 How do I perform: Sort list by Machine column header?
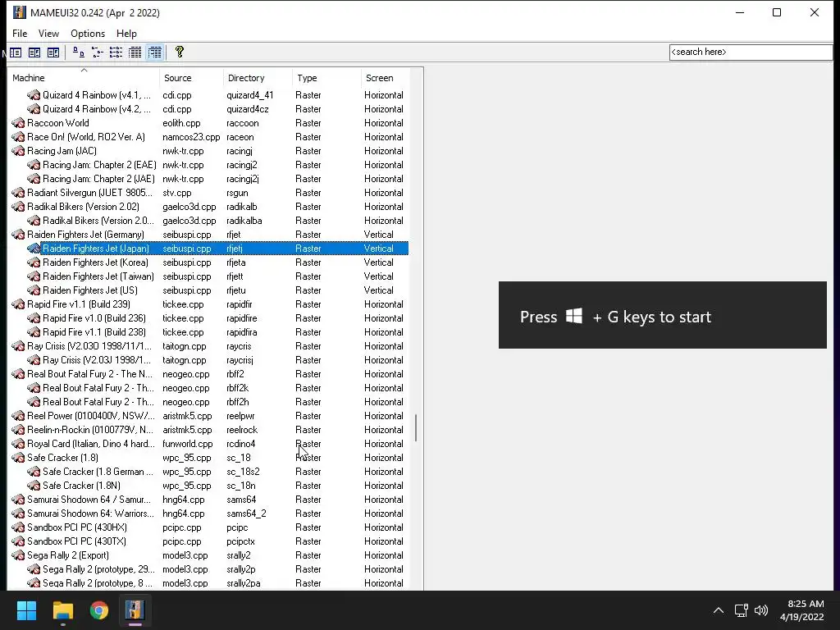[x=84, y=78]
